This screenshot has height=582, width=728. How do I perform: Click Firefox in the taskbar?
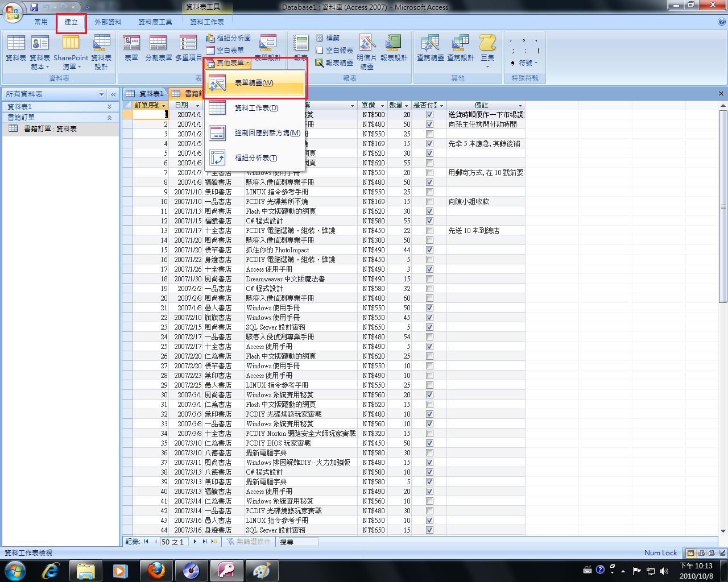(x=156, y=570)
